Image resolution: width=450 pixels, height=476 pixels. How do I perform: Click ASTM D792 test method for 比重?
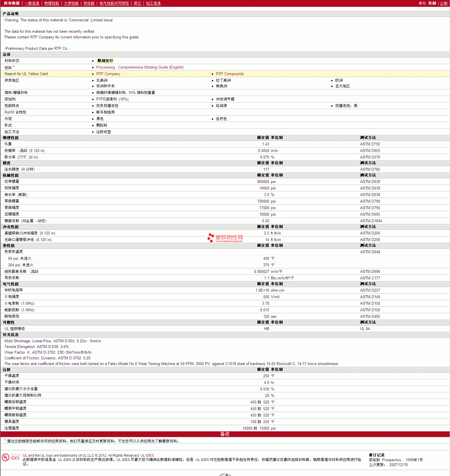tap(370, 144)
